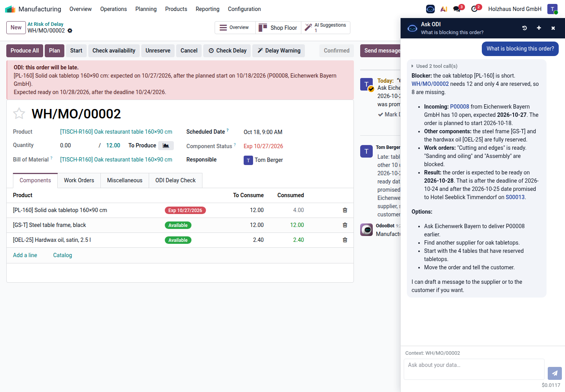Open the ODI assistant icon in top bar

coord(430,9)
